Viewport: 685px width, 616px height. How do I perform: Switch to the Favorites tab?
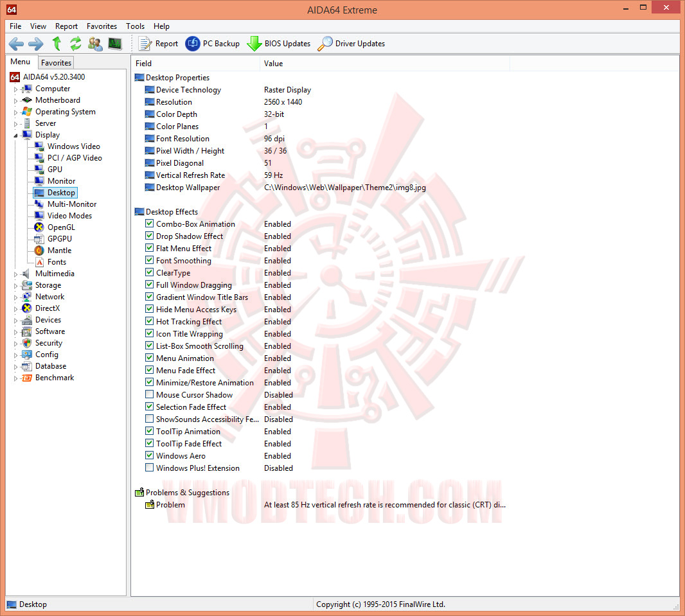pyautogui.click(x=56, y=63)
